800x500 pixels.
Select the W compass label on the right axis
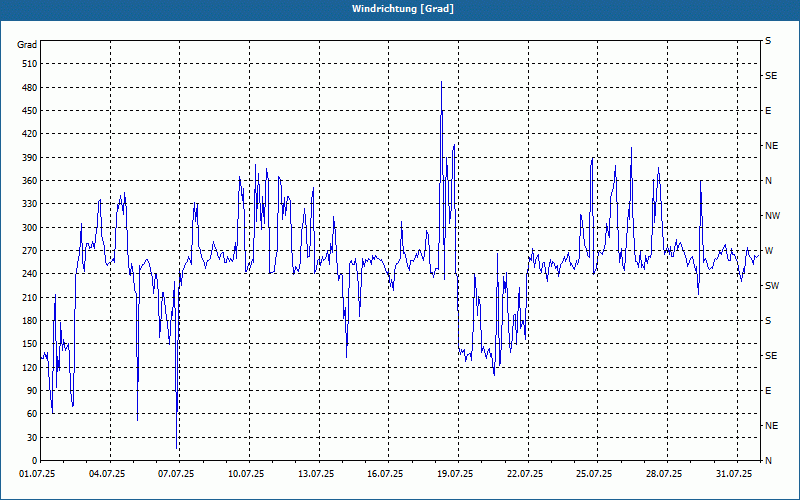coord(769,251)
